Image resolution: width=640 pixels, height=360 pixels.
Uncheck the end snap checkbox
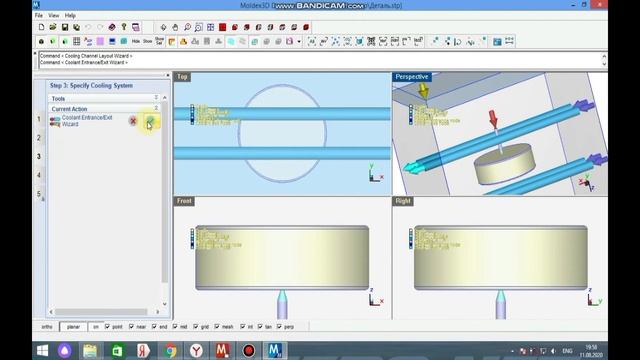click(x=154, y=327)
